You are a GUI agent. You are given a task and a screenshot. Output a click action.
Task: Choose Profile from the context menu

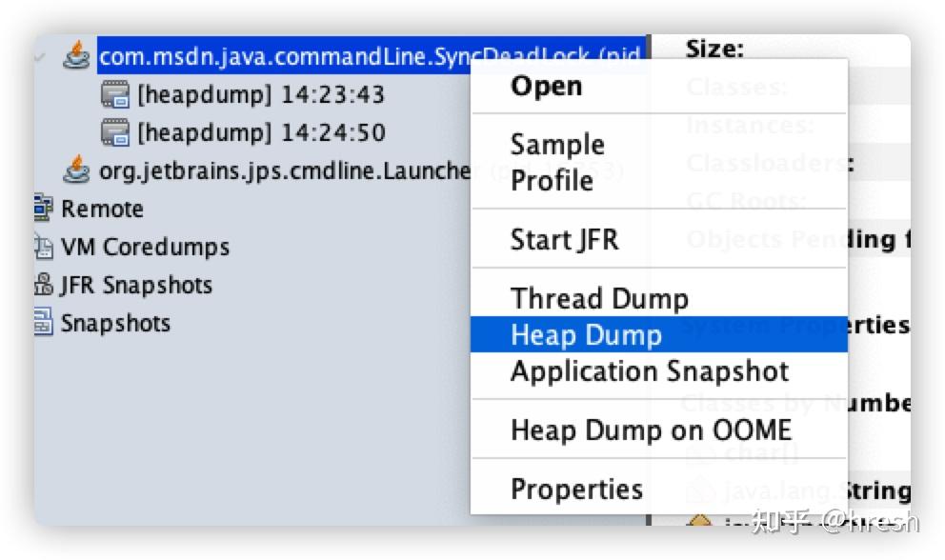(x=553, y=180)
